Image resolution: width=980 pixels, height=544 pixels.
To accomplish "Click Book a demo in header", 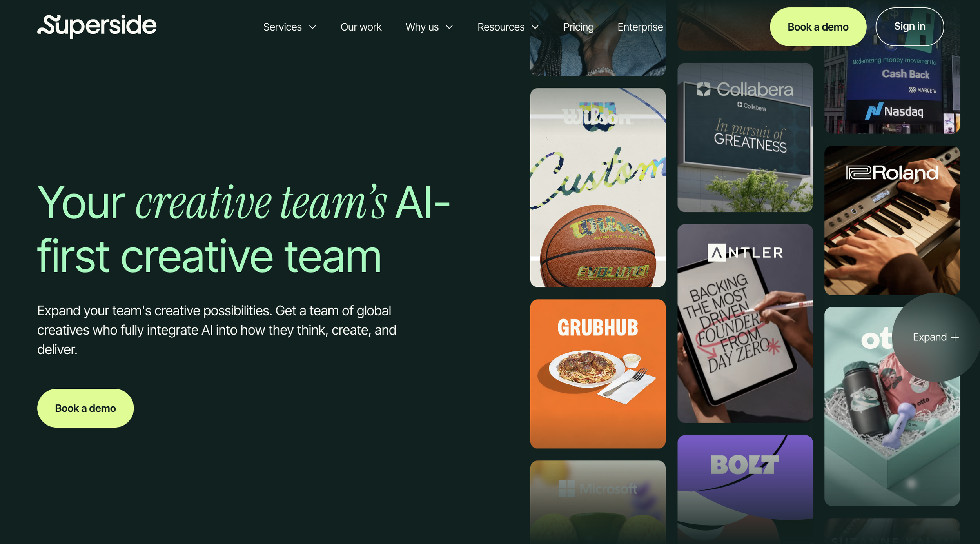I will pyautogui.click(x=818, y=27).
